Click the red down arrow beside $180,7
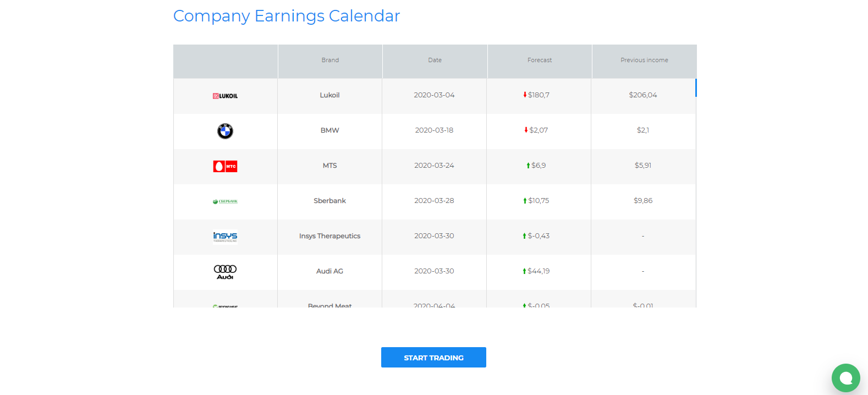The image size is (868, 395). click(x=525, y=95)
